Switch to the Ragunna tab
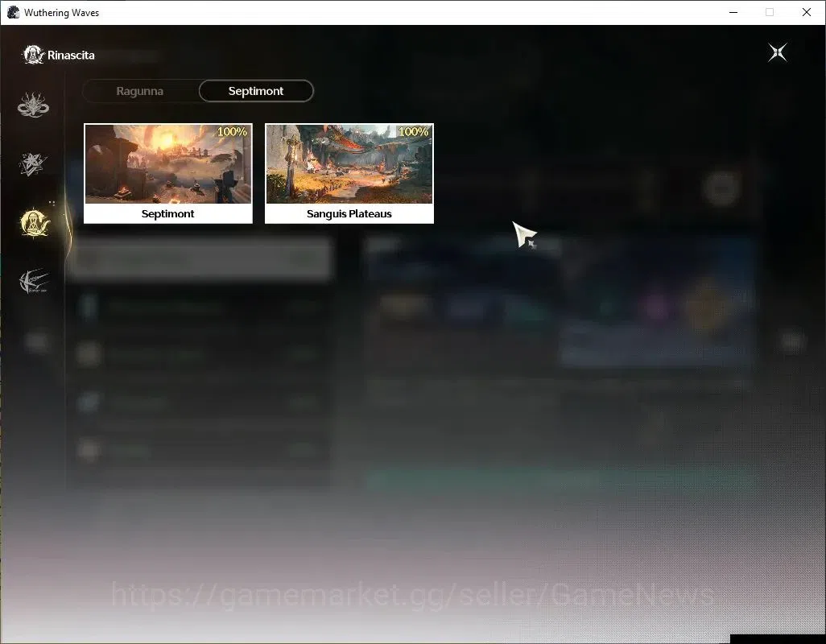 (140, 91)
